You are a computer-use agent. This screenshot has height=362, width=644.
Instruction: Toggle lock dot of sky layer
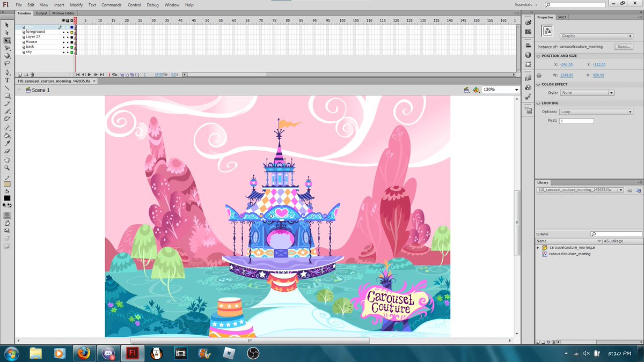(68, 52)
